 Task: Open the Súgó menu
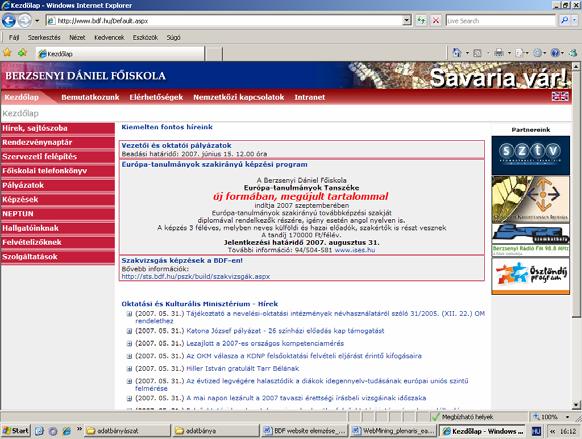coord(173,37)
